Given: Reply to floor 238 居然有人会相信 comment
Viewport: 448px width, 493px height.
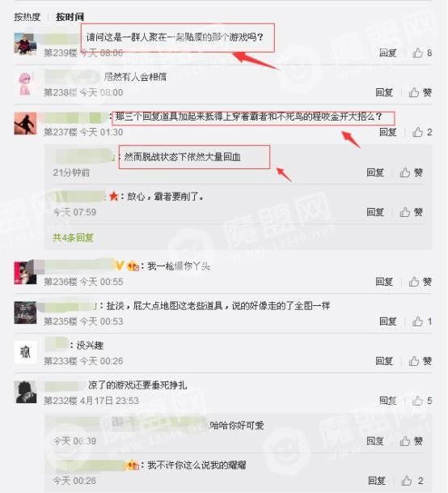Looking at the screenshot, I should point(384,92).
